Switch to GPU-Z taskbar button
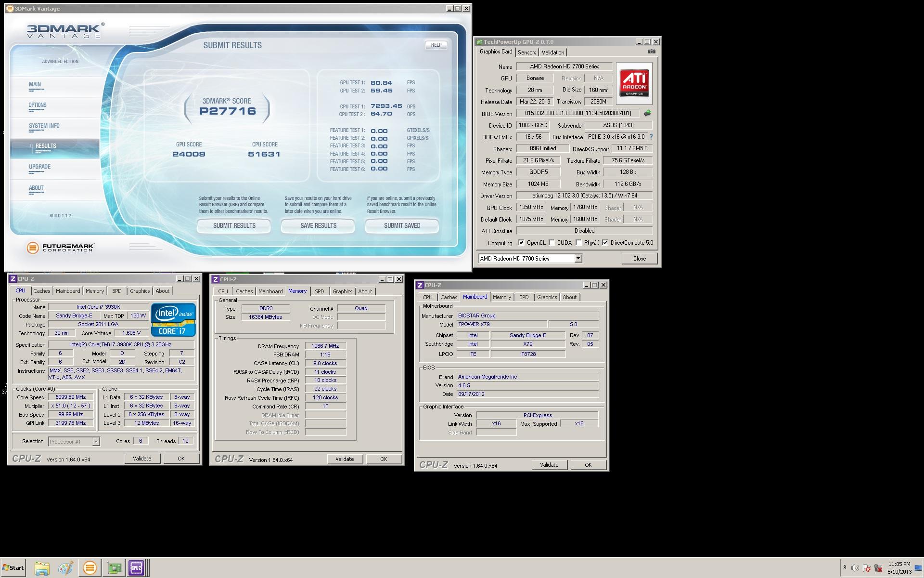 (x=115, y=568)
